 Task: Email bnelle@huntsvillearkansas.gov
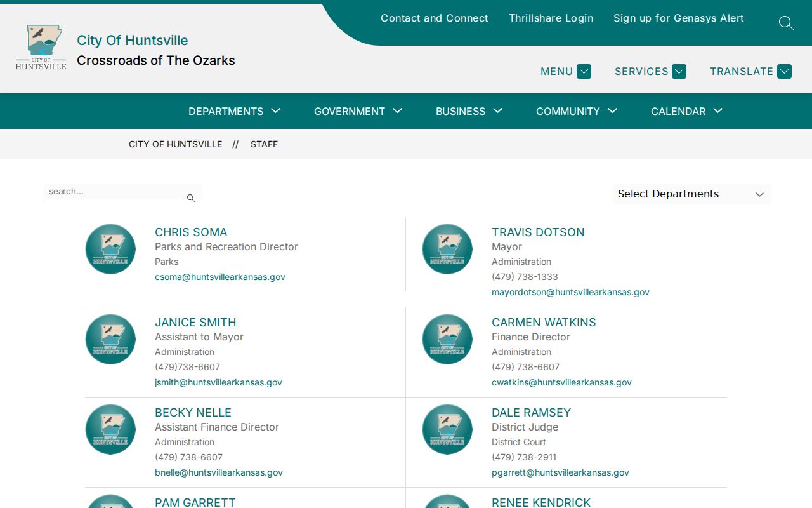[219, 472]
